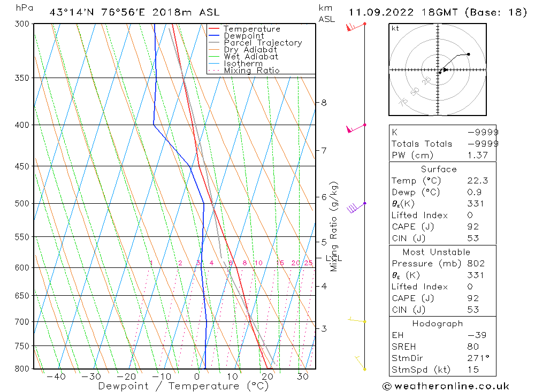The height and width of the screenshot is (392, 535).
Task: Click the 'Parcel Trajectory' legend label
Action: 263,43
